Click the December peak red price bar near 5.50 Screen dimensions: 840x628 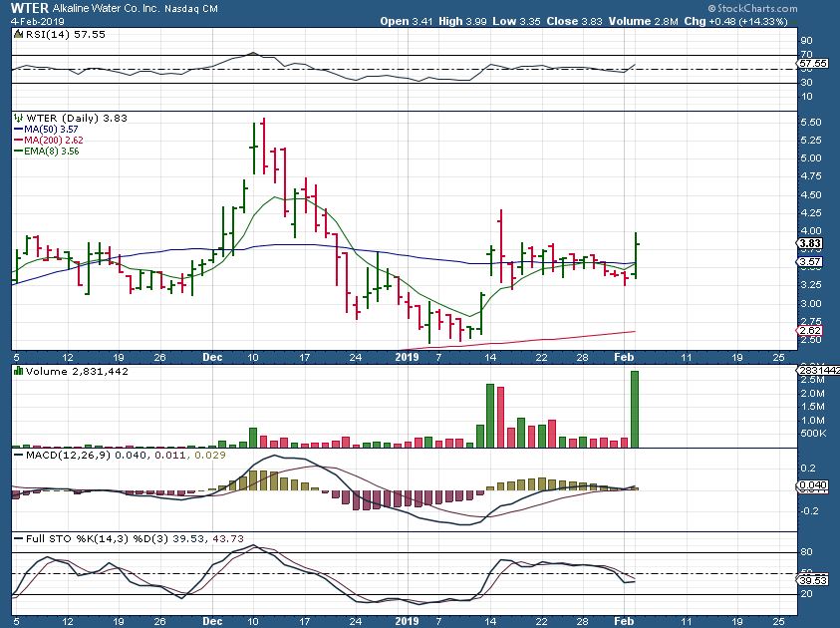pyautogui.click(x=264, y=147)
